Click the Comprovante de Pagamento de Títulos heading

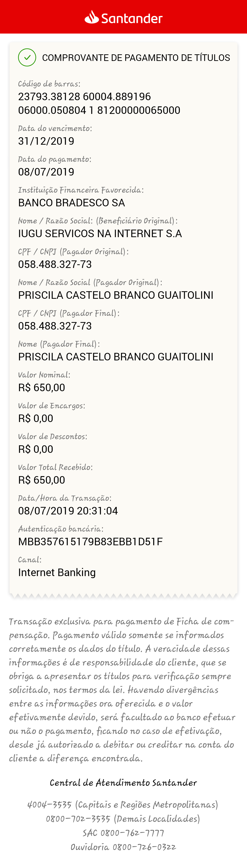click(136, 58)
